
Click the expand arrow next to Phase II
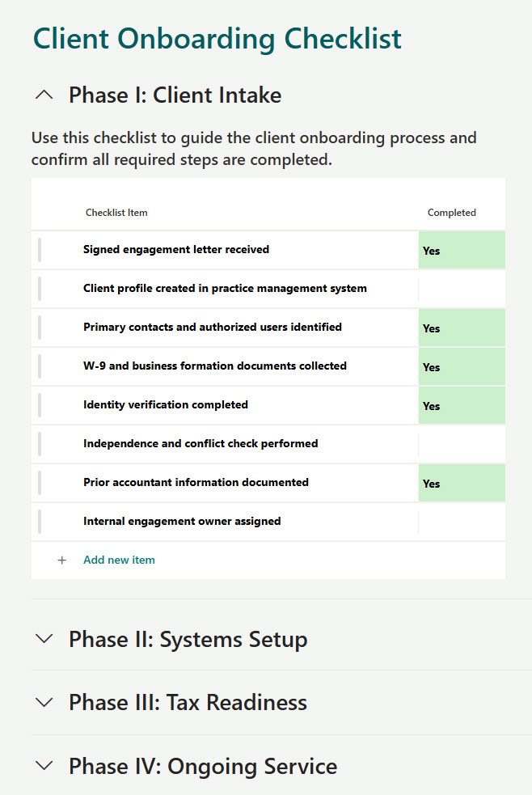(44, 638)
